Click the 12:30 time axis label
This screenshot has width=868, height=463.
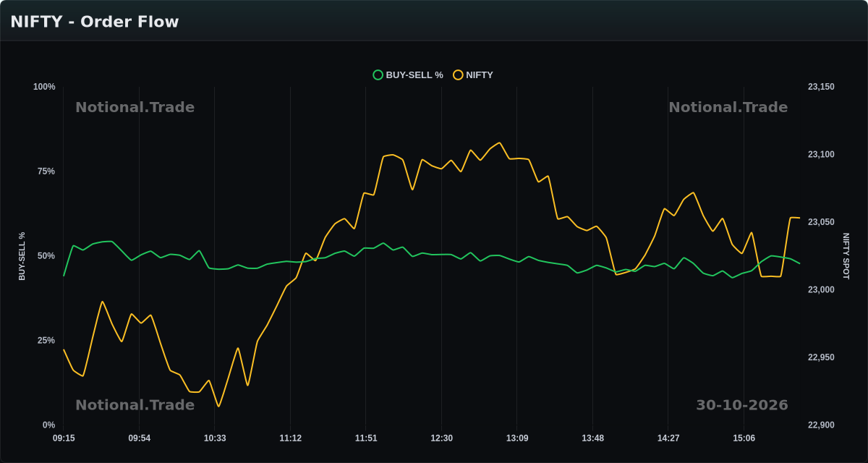(441, 438)
